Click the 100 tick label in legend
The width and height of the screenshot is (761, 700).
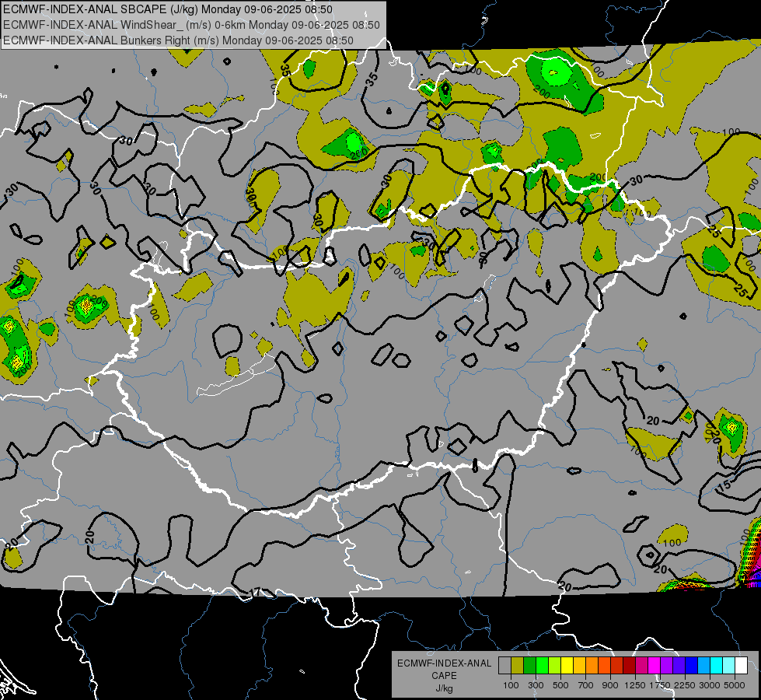click(511, 685)
